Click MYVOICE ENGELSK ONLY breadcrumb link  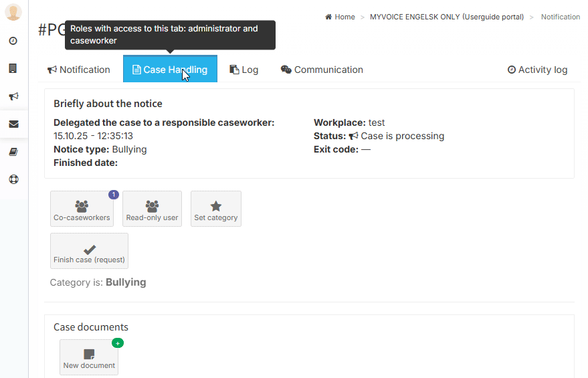pyautogui.click(x=446, y=17)
